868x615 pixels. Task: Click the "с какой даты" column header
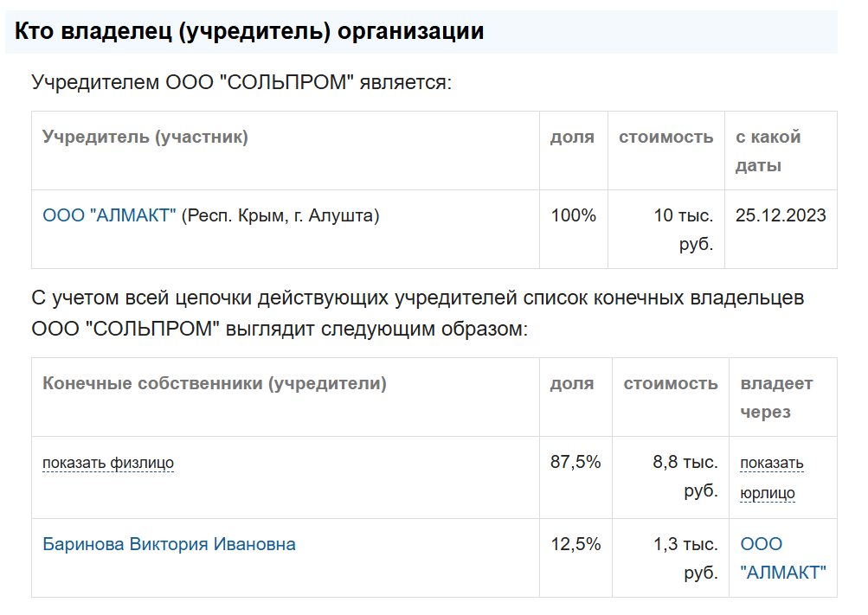(x=768, y=151)
